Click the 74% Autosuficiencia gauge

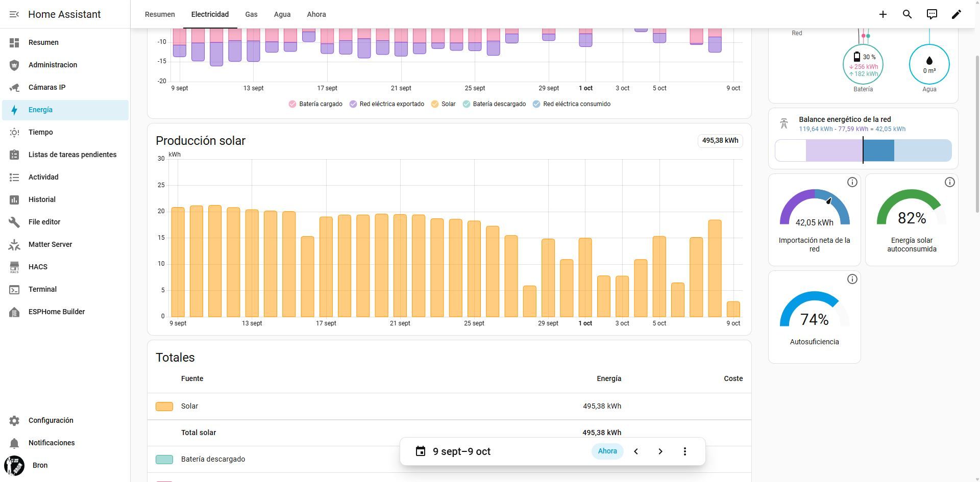[x=815, y=310]
